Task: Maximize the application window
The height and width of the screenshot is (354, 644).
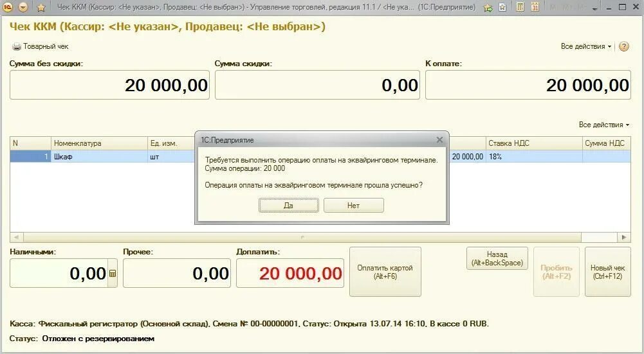Action: tap(622, 7)
